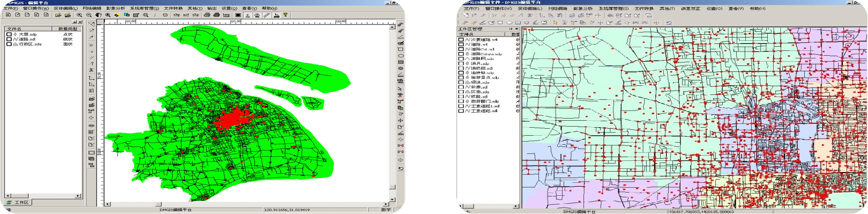
Task: Click the yellow question mark help icon
Action: pyautogui.click(x=285, y=14)
